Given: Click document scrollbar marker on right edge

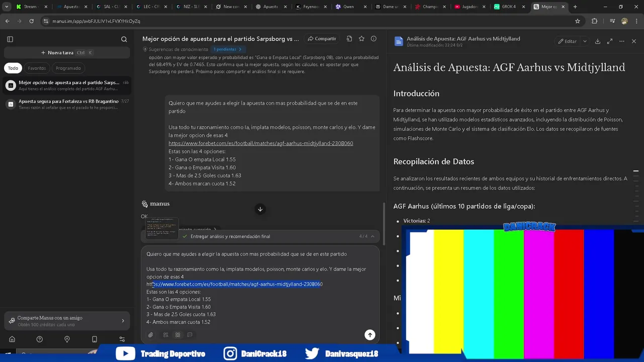Looking at the screenshot, I should click(636, 171).
